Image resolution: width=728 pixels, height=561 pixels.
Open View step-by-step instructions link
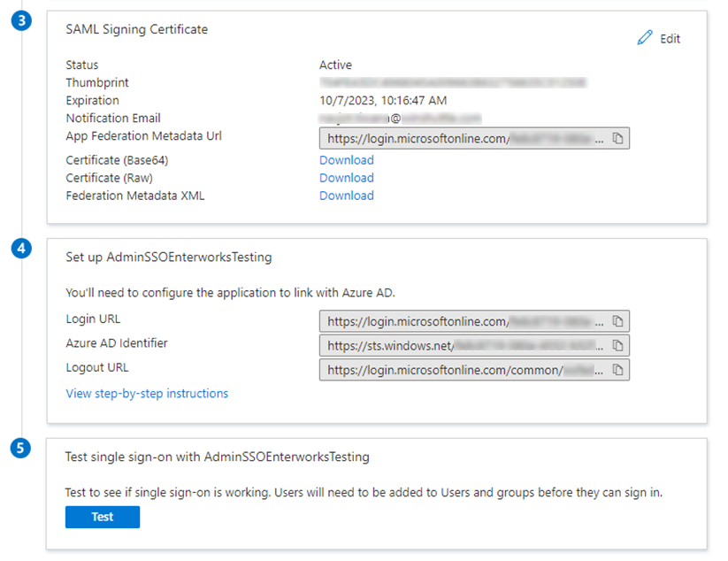click(147, 394)
